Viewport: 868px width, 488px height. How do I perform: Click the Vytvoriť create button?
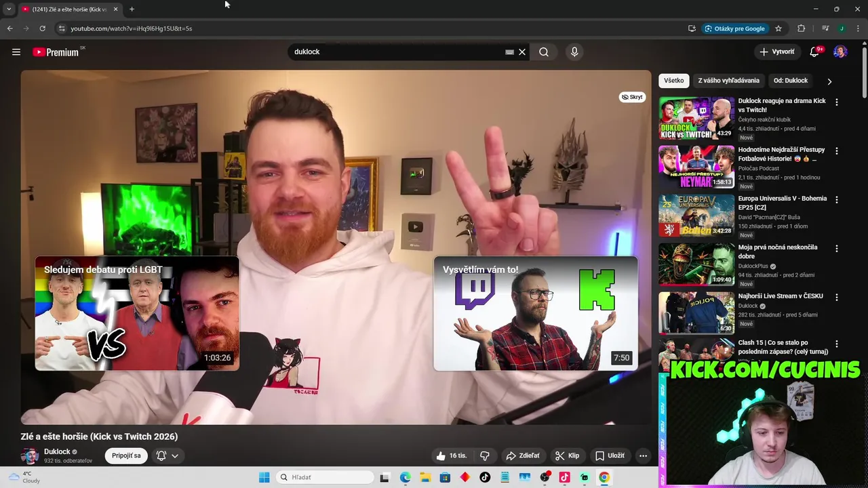pos(776,52)
